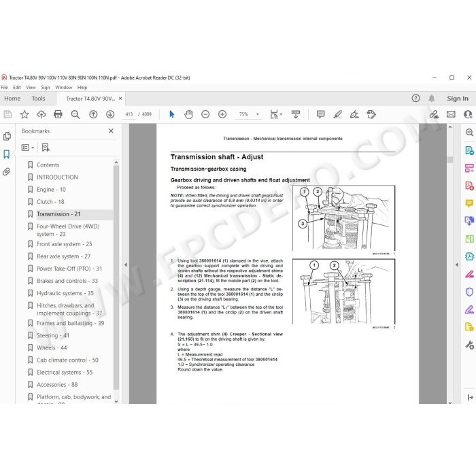Click the share with others person icon
The width and height of the screenshot is (476, 476).
click(x=468, y=114)
